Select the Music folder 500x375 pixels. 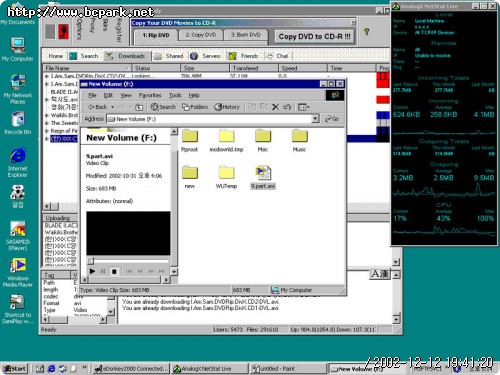point(299,141)
